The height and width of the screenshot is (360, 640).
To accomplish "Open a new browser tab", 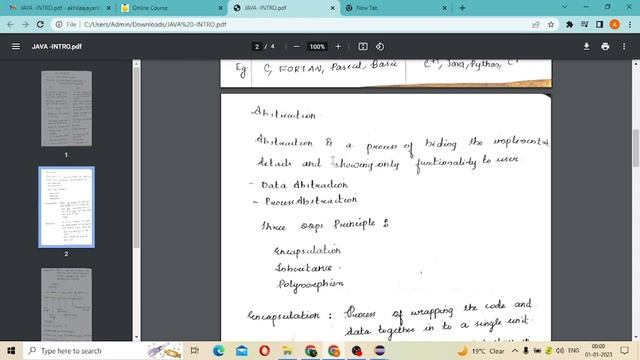I will pyautogui.click(x=462, y=8).
